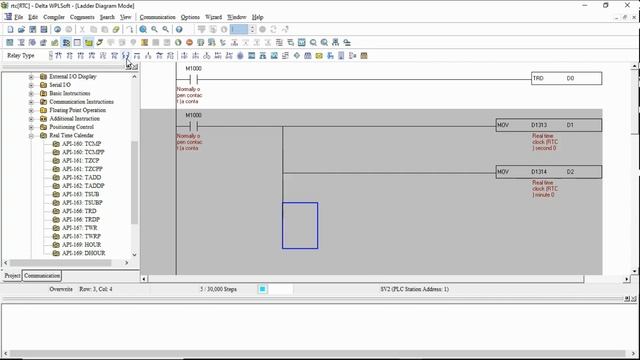Click the New file icon
Viewport: 640px width, 360px height.
(x=10, y=29)
